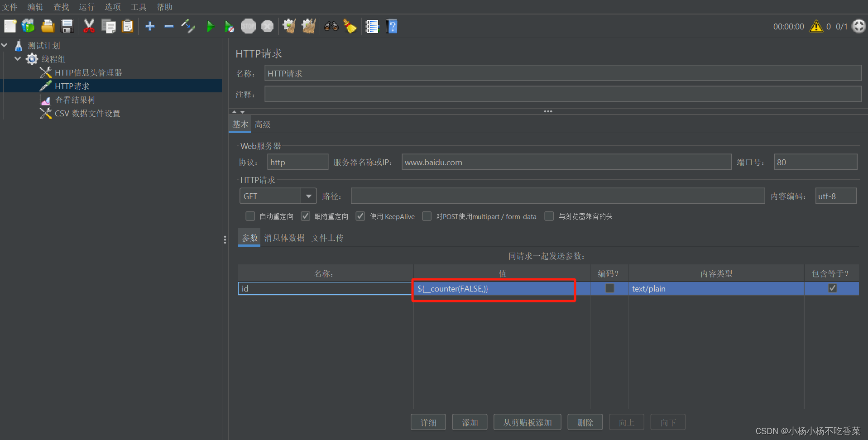Toggle 使用 KeepAlive checkbox
The height and width of the screenshot is (440, 868).
pyautogui.click(x=360, y=216)
